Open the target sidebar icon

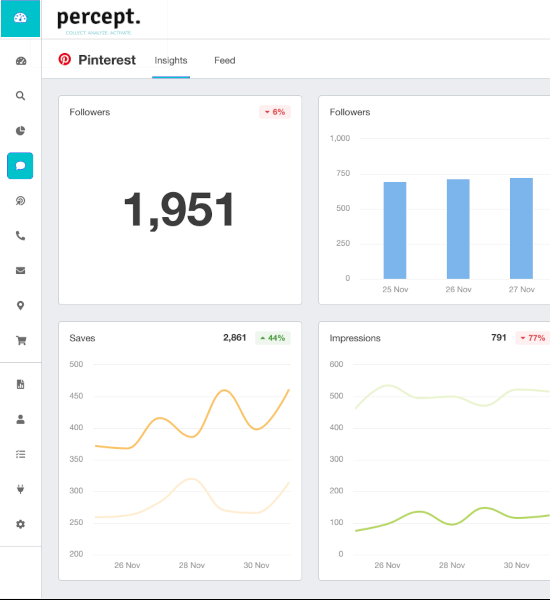tap(21, 201)
